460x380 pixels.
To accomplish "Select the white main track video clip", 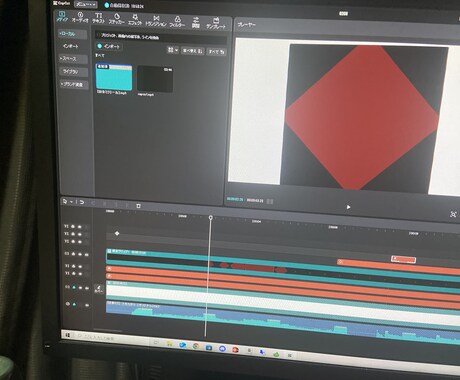I will click(283, 301).
